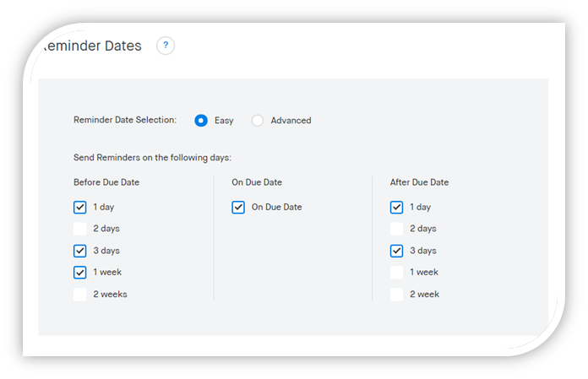Click the After Due Date column header
Viewport: 588px width, 379px height.
[x=419, y=182]
